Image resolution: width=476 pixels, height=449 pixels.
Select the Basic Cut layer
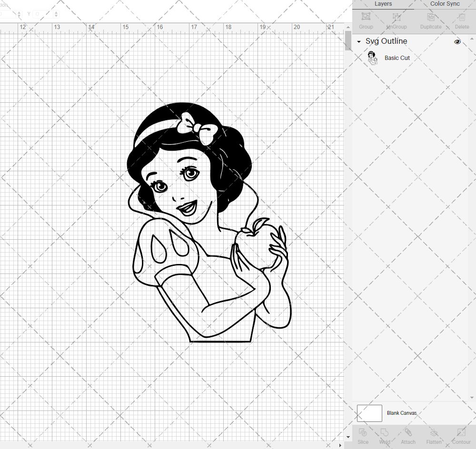(x=397, y=58)
